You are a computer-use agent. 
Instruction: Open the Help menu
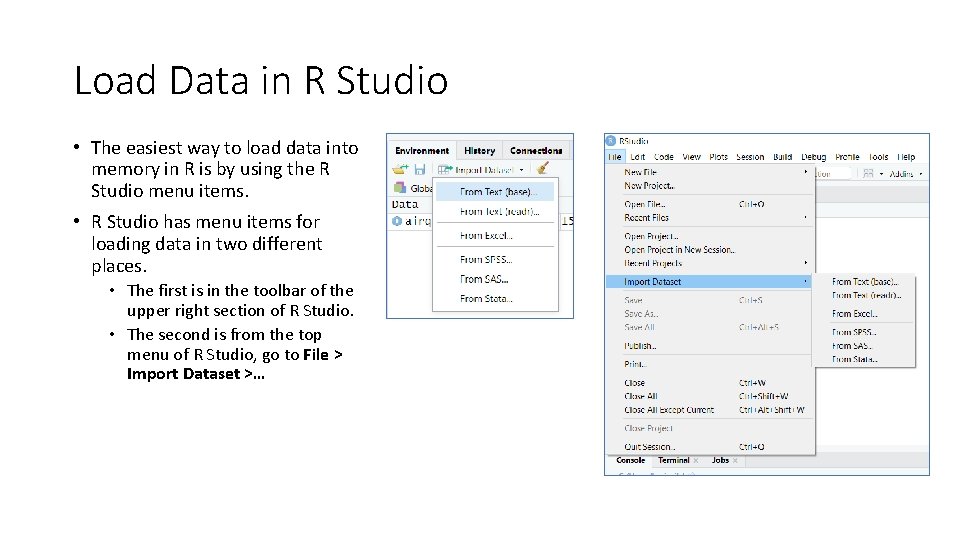click(906, 157)
